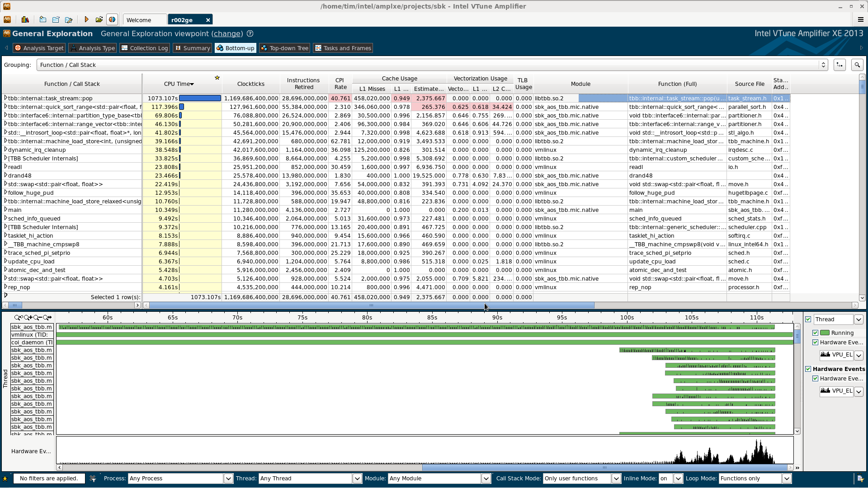Toggle the Running checkbox
Screen dimensions: 868x488
[816, 333]
